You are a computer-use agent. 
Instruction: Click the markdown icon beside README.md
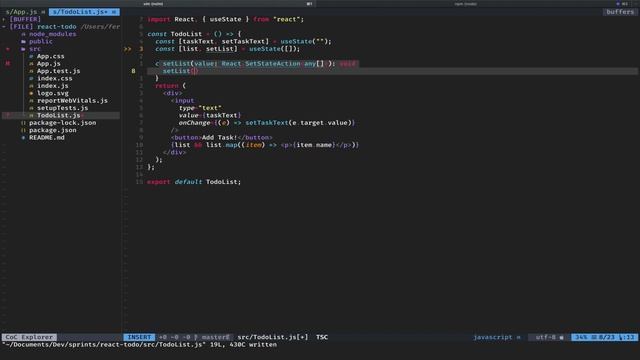coord(23,137)
